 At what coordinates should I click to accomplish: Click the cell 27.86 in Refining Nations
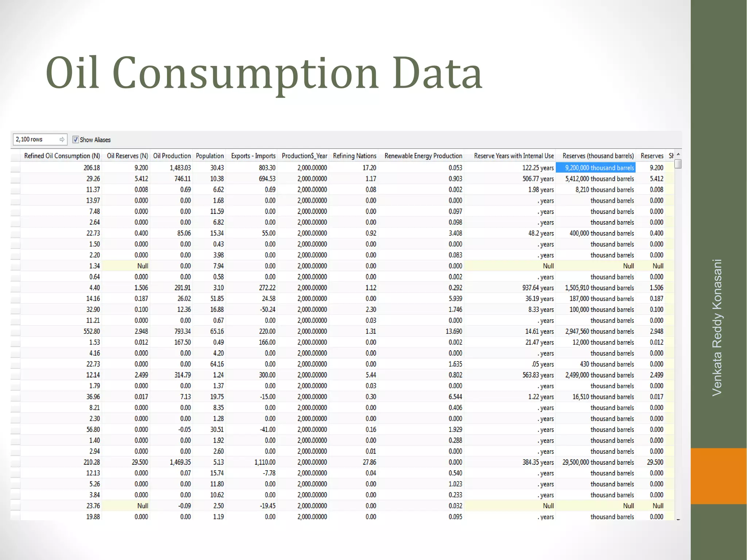[354, 462]
